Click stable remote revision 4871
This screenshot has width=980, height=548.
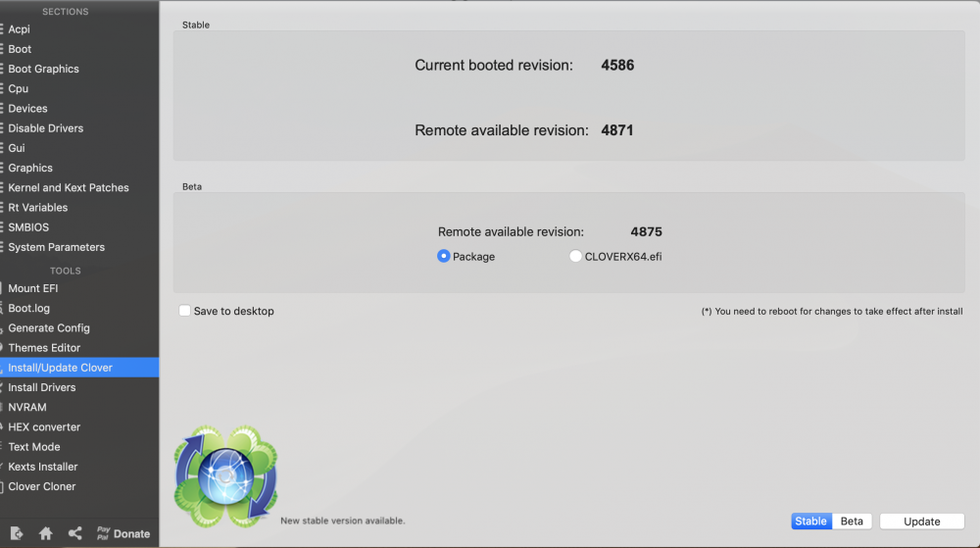click(617, 130)
